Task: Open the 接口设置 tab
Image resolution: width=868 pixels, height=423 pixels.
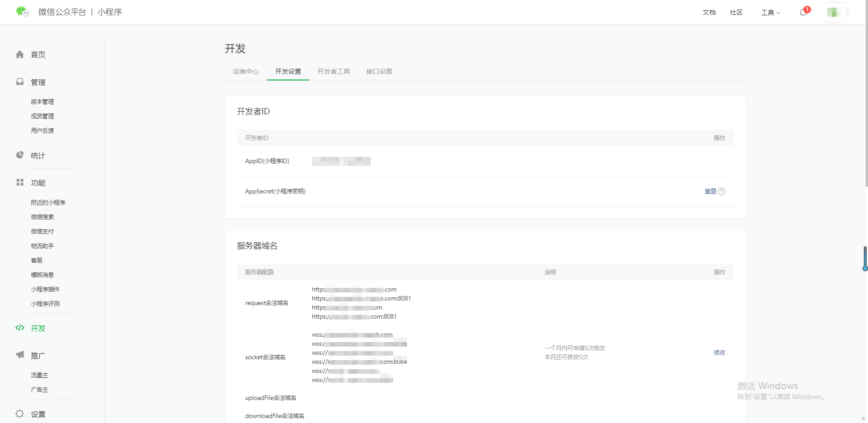Action: [x=379, y=71]
